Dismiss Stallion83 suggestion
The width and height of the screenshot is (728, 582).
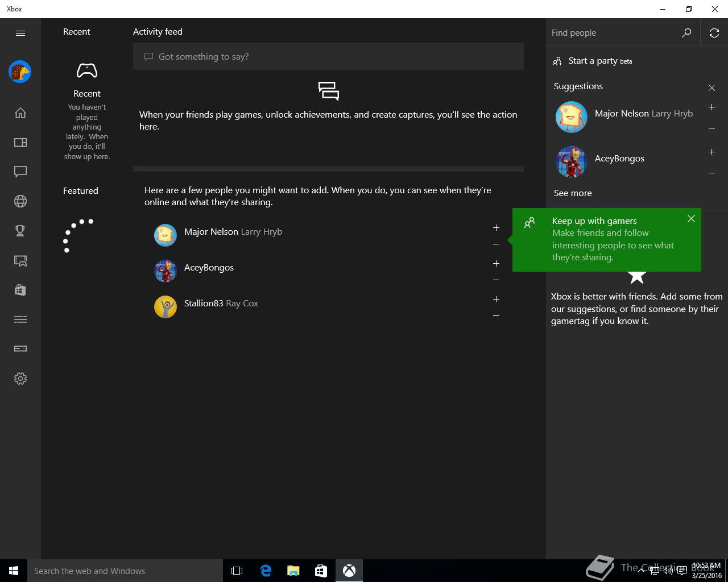496,315
